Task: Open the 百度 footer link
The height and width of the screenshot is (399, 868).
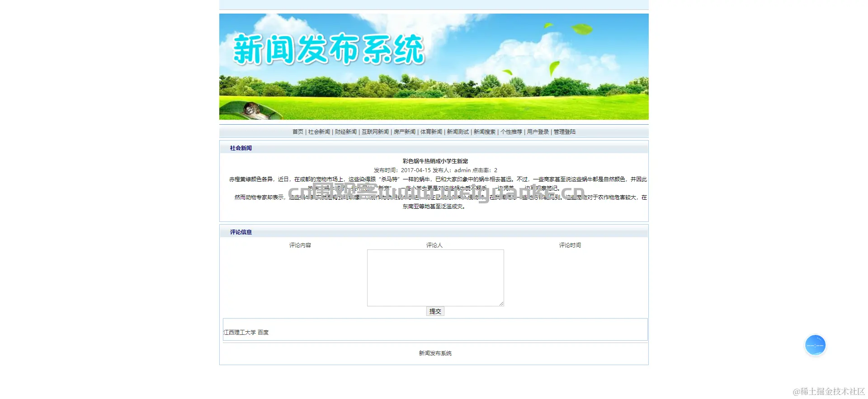Action: pyautogui.click(x=263, y=333)
